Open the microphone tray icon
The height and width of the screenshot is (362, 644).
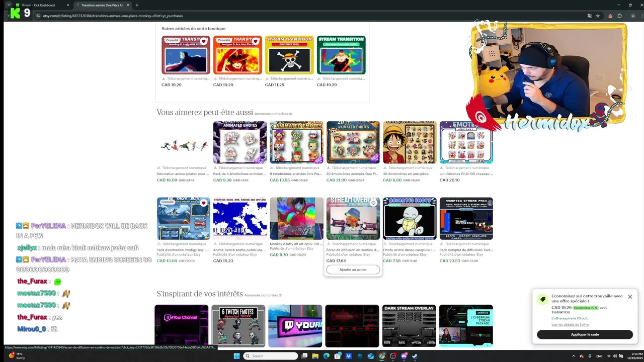[590, 356]
